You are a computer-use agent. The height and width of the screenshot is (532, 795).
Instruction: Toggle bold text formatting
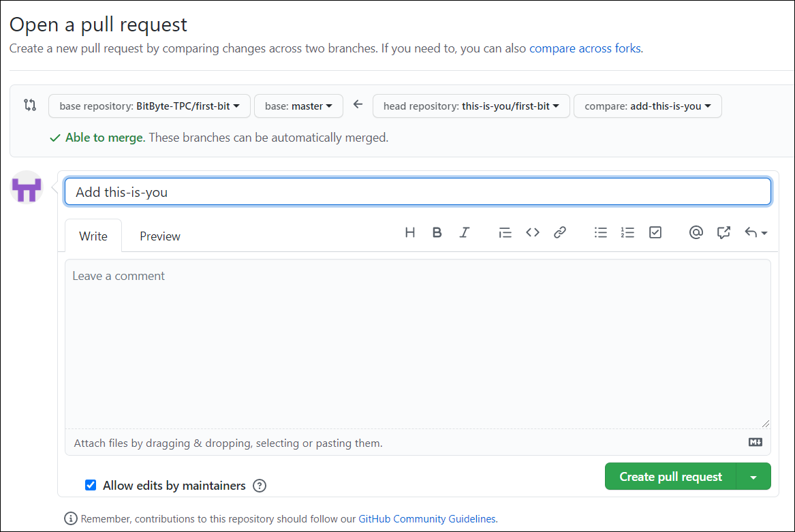pos(437,232)
